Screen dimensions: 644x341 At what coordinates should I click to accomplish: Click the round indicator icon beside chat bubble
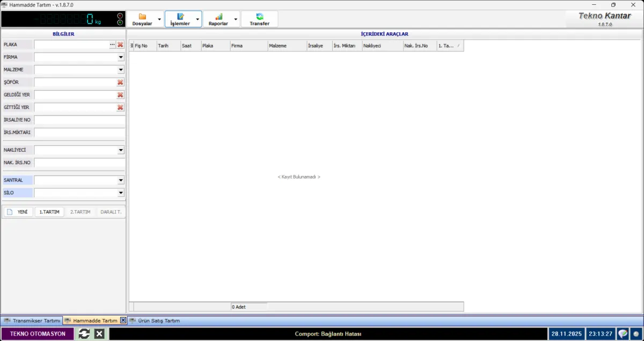point(636,334)
